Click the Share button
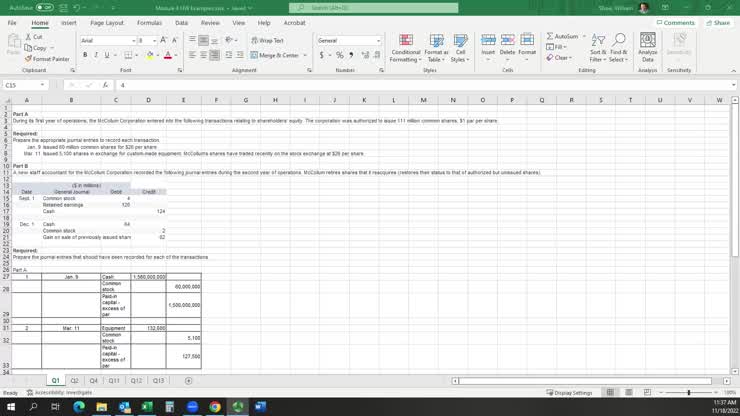 coord(718,23)
